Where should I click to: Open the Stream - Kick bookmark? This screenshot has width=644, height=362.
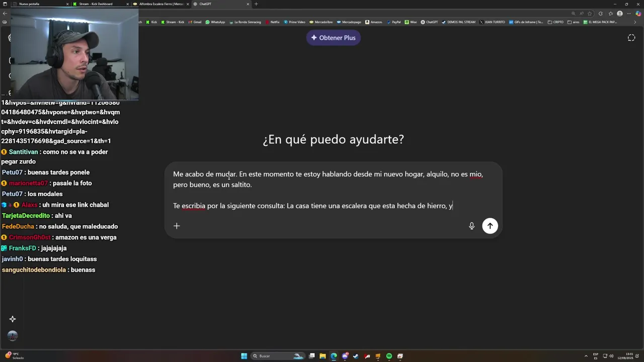point(173,22)
